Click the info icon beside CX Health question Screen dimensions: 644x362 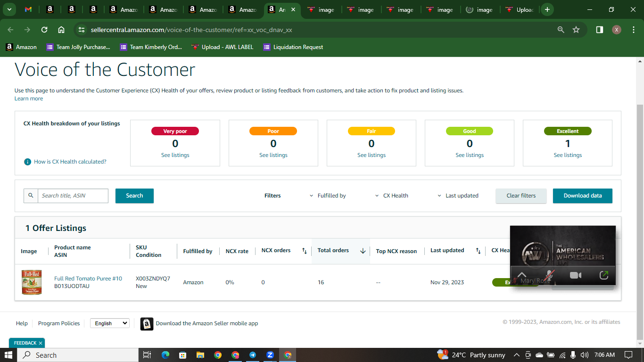(28, 162)
